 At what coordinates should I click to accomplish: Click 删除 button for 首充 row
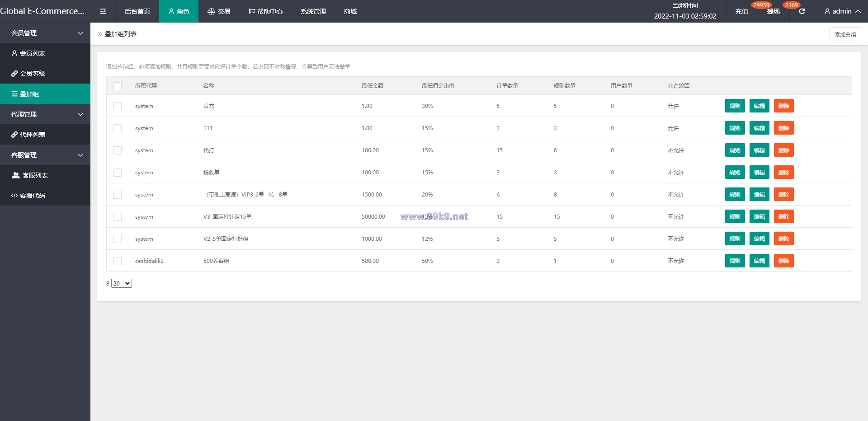[x=784, y=106]
